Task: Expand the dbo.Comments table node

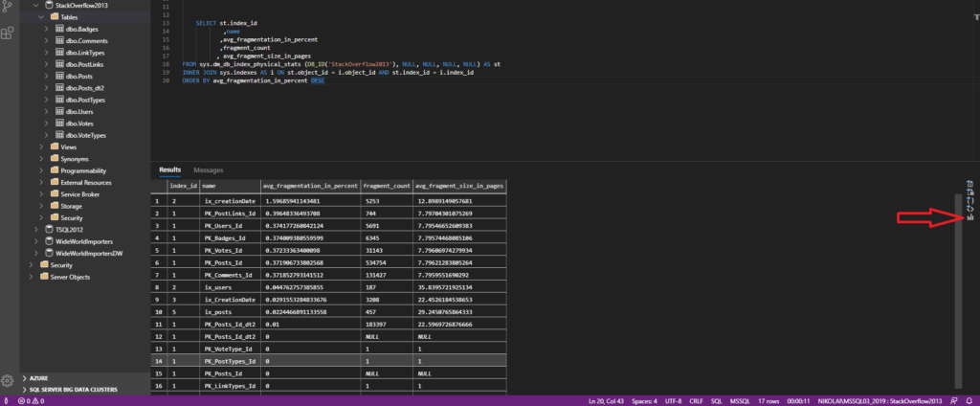Action: click(46, 40)
